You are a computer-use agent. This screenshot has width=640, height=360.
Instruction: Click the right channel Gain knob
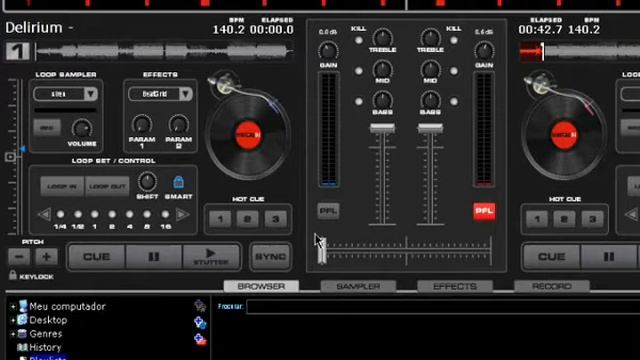(484, 51)
